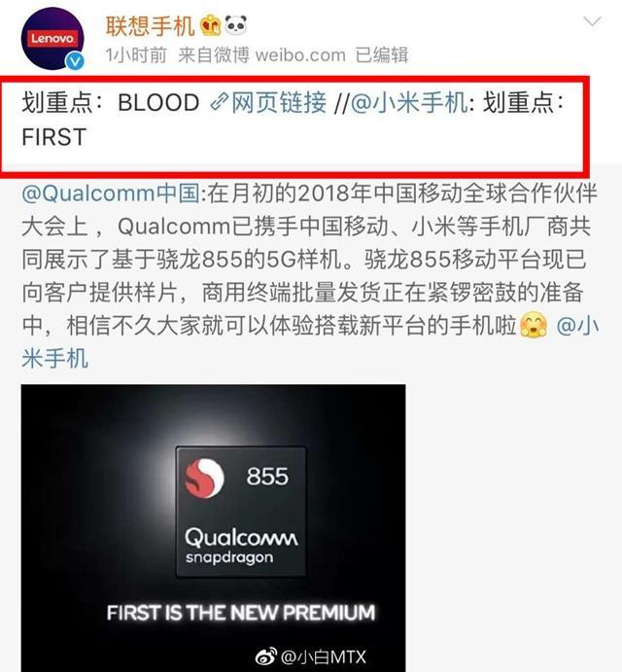Screen dimensions: 622x672
Task: Click the link chain icon before 网页链接
Action: click(219, 102)
